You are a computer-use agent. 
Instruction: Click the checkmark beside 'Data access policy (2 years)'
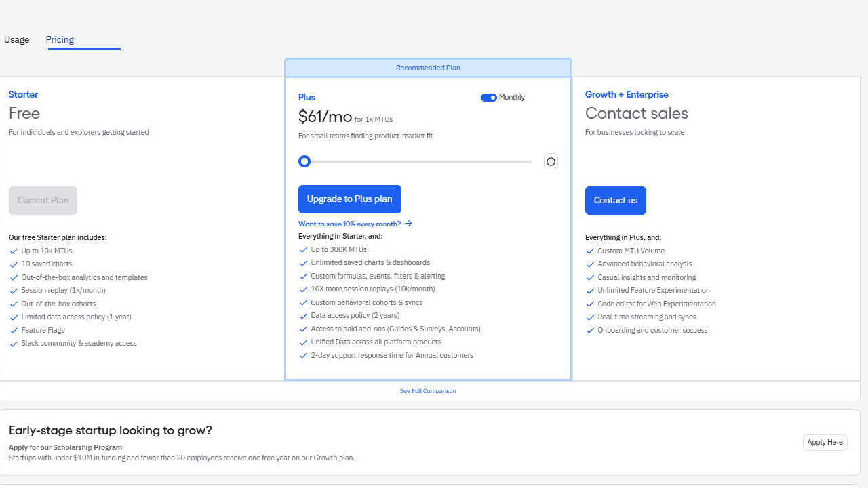[x=303, y=316]
